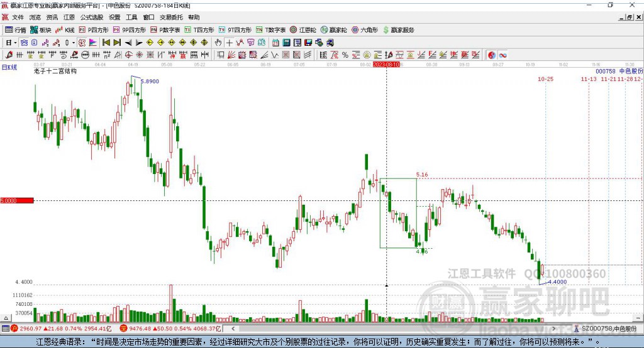Jump to last bar icon
The image size is (644, 348).
[117, 43]
